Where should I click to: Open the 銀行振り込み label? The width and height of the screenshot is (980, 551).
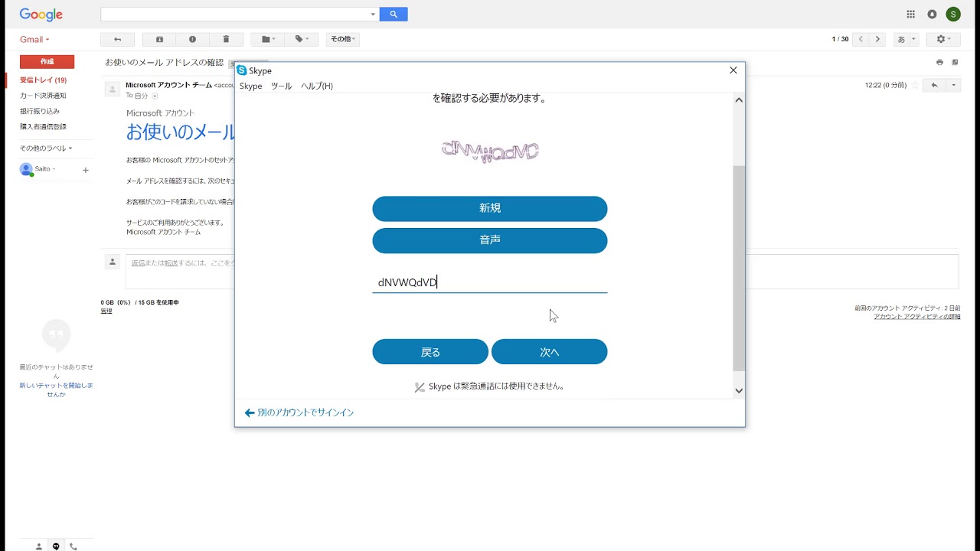coord(40,111)
